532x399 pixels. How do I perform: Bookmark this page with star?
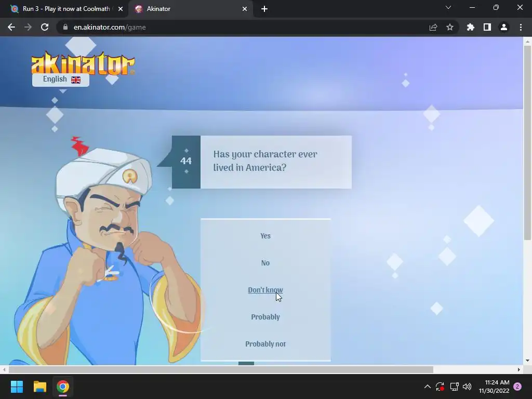[x=450, y=27]
